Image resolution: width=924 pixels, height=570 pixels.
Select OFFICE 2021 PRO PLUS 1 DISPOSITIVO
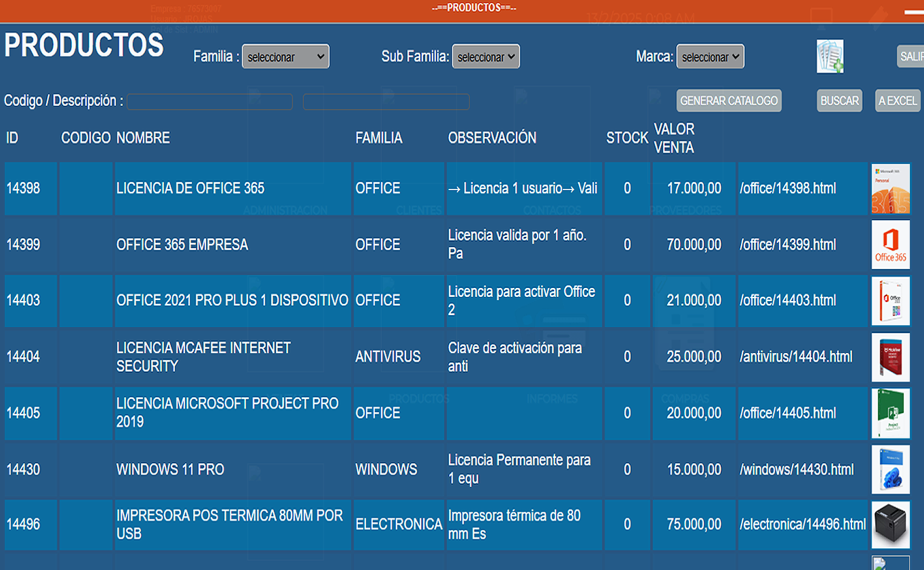coord(232,300)
